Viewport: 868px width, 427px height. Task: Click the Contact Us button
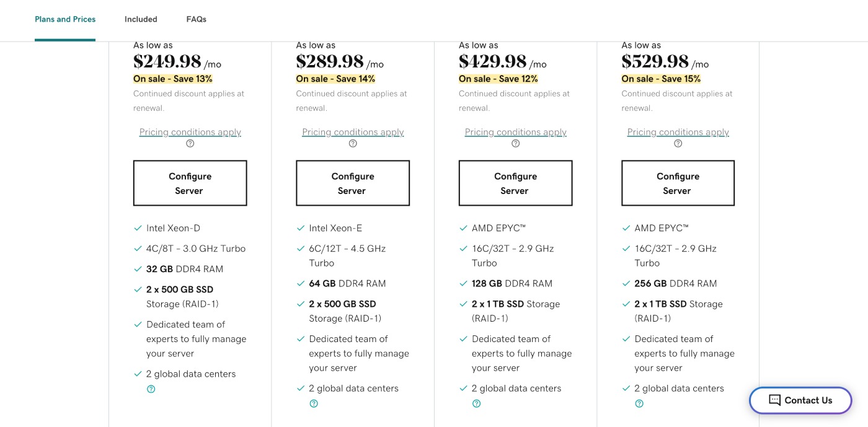point(800,400)
